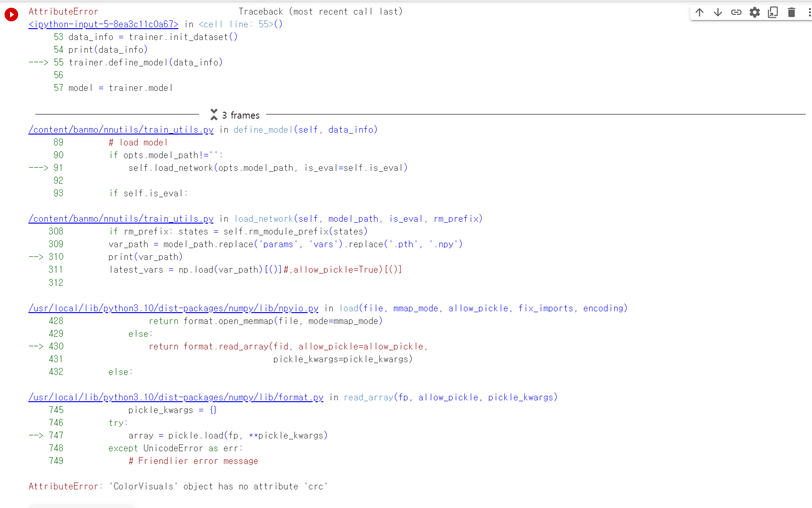
Task: Open train_utils.py in the define_model frame
Action: click(121, 129)
